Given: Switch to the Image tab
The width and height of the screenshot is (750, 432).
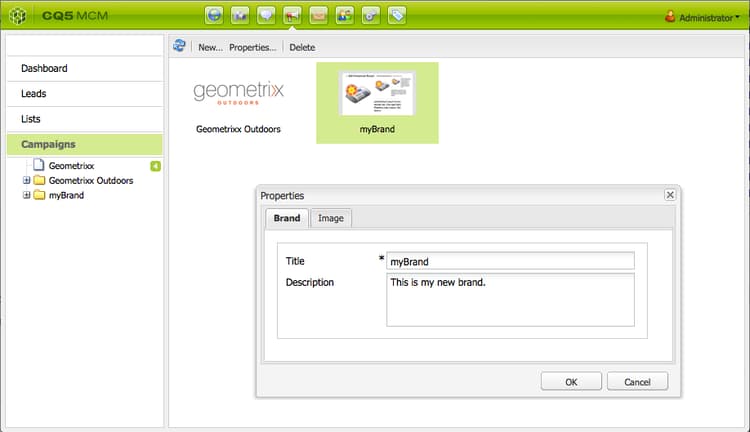Looking at the screenshot, I should click(x=331, y=218).
